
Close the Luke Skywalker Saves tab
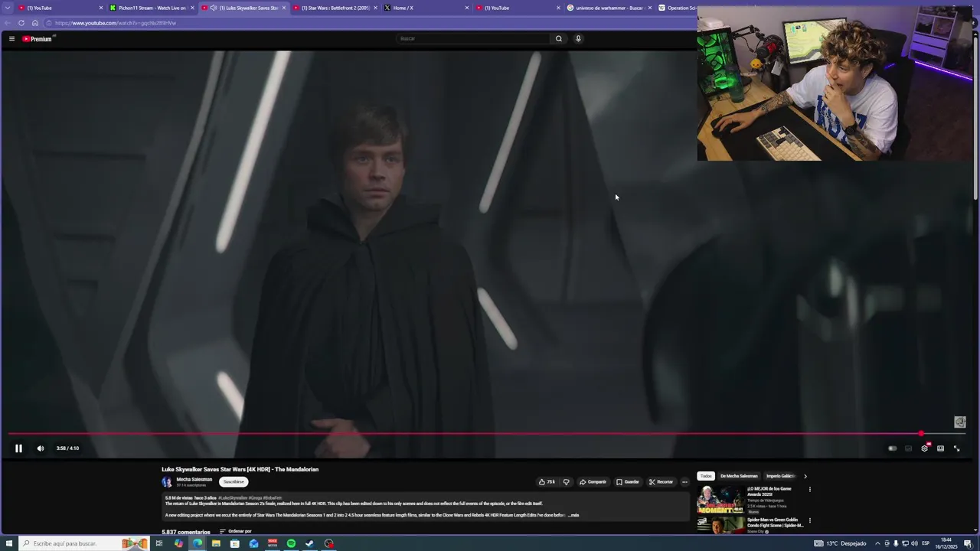(284, 8)
